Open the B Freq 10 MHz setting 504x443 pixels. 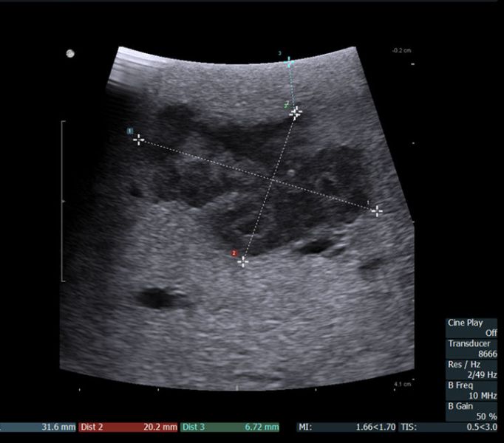472,390
